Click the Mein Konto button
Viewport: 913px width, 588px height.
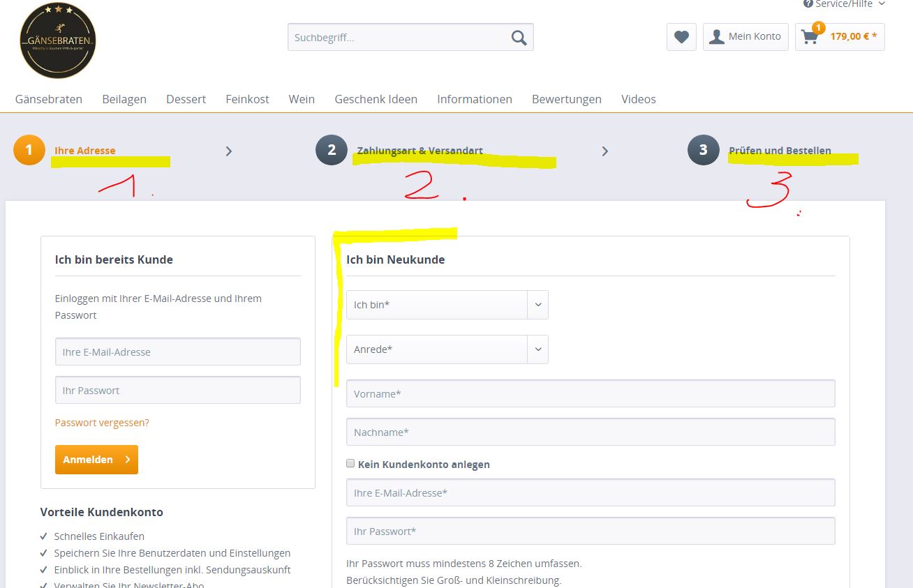[x=745, y=37]
